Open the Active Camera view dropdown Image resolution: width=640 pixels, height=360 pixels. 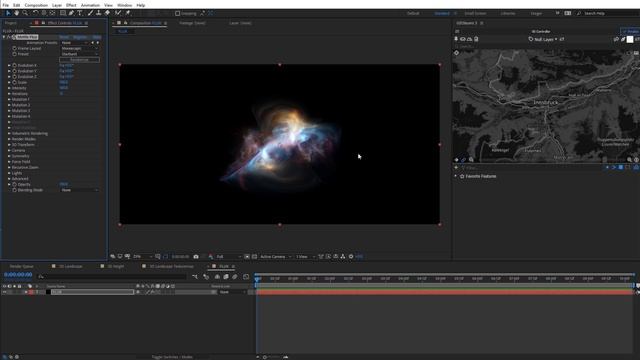click(x=276, y=256)
